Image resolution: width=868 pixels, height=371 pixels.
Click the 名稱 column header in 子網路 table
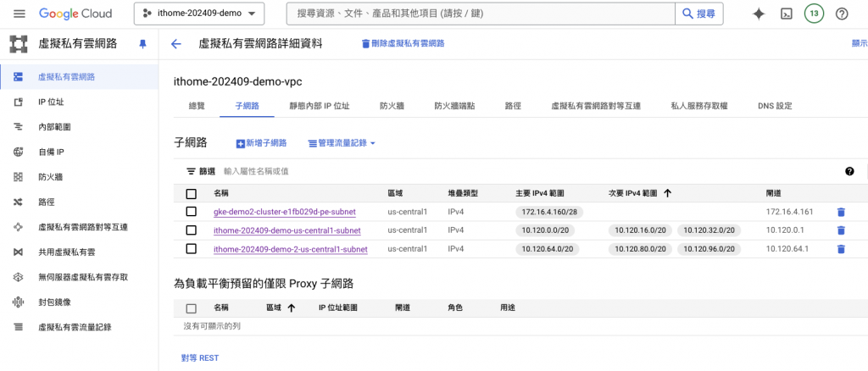click(221, 193)
